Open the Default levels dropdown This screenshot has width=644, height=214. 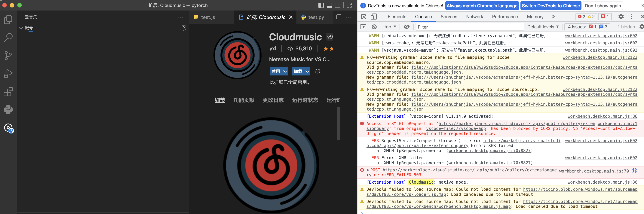[543, 27]
